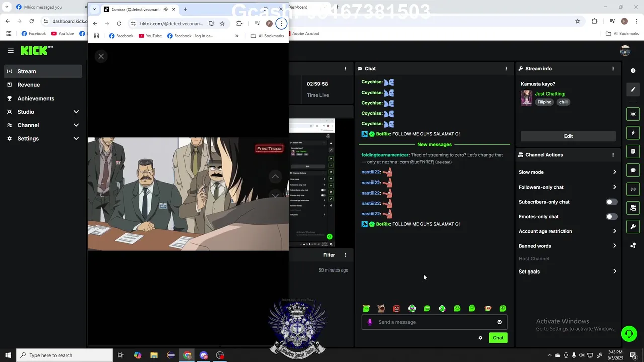Click the info icon in the right toolbar
Image resolution: width=644 pixels, height=362 pixels.
click(x=633, y=71)
